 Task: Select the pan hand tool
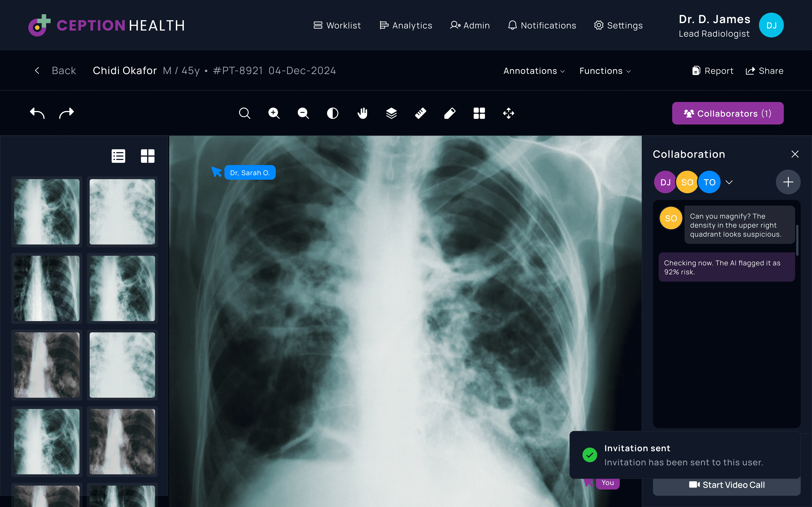click(x=362, y=113)
